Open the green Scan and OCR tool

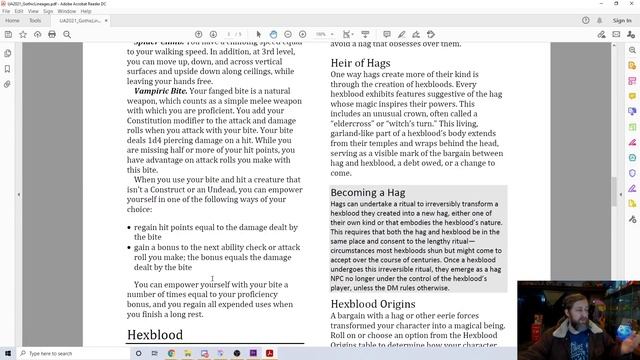pos(632,127)
